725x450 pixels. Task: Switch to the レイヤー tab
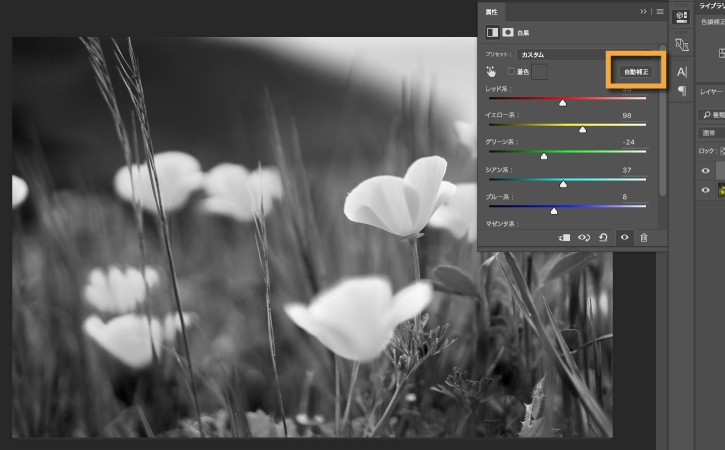click(711, 92)
